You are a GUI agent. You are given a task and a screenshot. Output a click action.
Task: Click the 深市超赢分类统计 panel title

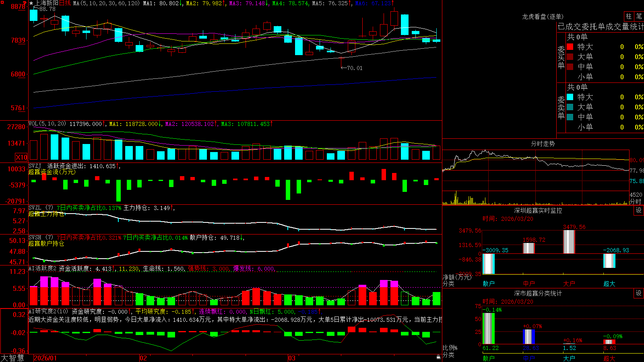538,293
